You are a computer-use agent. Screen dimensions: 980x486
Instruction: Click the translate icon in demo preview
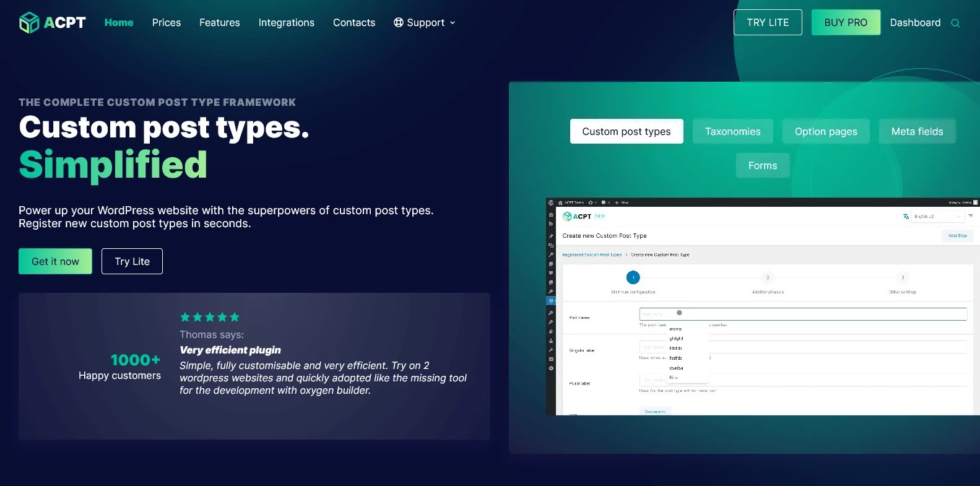point(906,216)
